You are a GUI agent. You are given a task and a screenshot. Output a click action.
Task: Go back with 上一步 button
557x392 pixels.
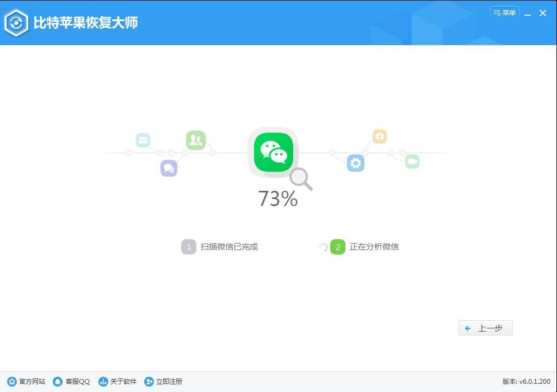pos(486,328)
